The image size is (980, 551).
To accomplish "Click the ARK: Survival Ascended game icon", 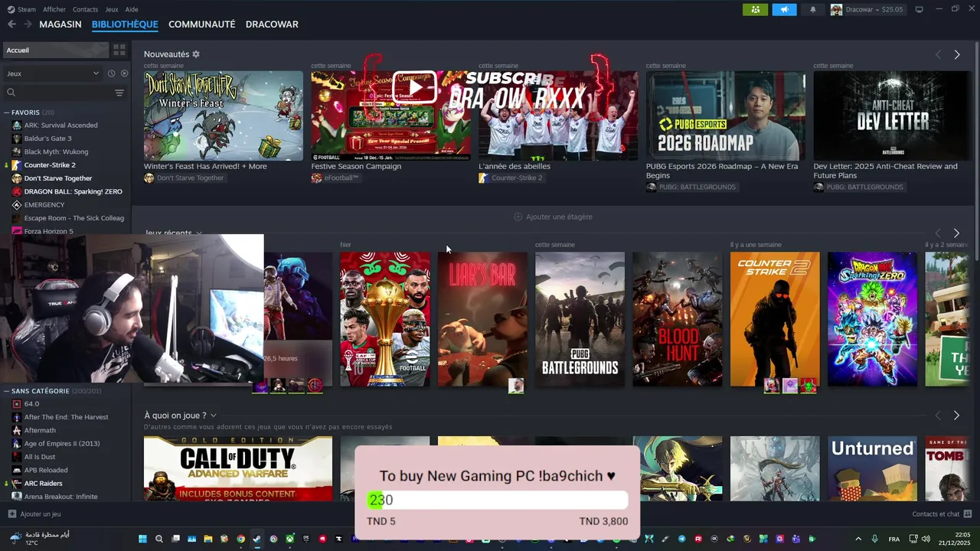I will (17, 126).
